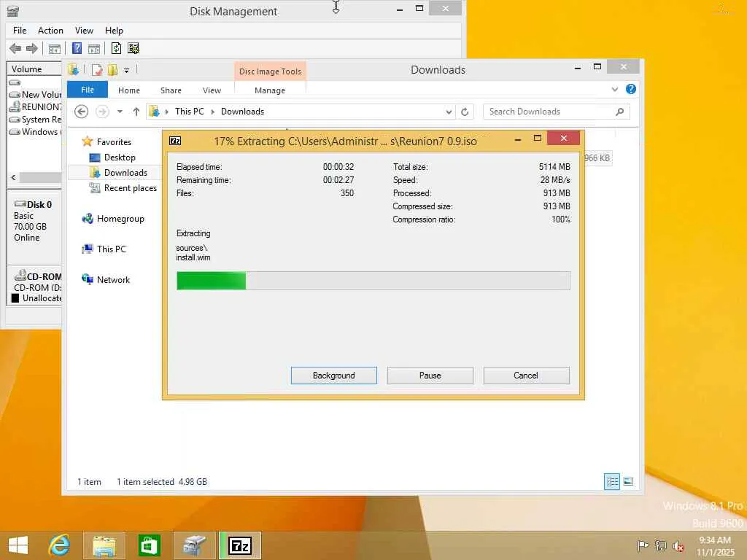
Task: Open the Help icon in Disk Management toolbar
Action: (x=77, y=48)
